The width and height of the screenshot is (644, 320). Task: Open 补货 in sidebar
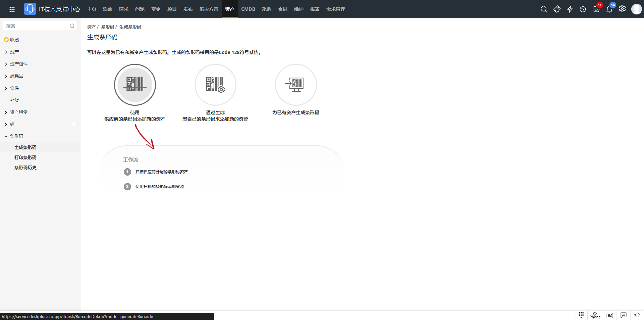[x=14, y=100]
